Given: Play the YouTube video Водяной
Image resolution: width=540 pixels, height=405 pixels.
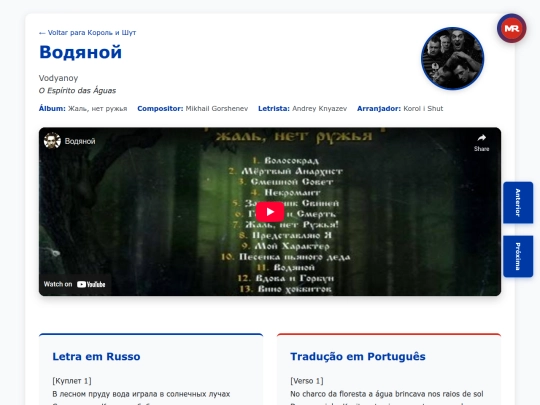Looking at the screenshot, I should tap(270, 212).
